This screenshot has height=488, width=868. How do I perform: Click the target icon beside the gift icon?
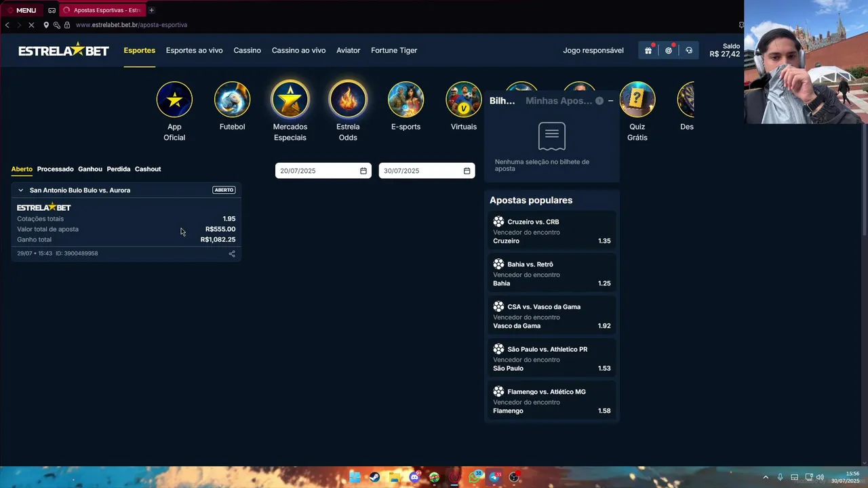pyautogui.click(x=669, y=50)
